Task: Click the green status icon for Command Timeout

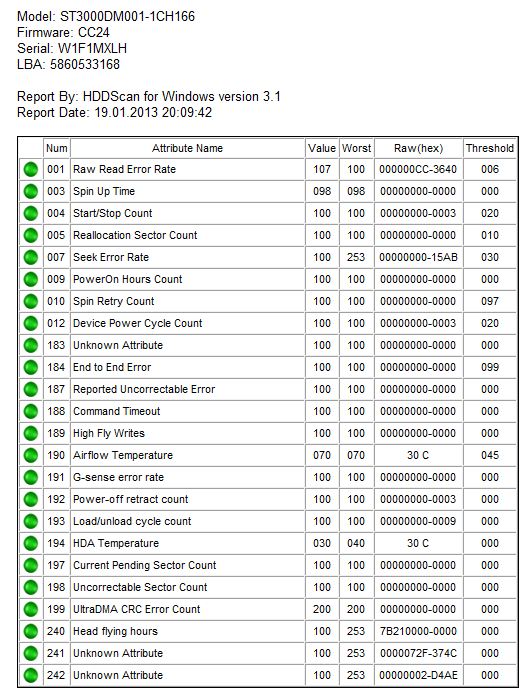Action: [x=31, y=412]
